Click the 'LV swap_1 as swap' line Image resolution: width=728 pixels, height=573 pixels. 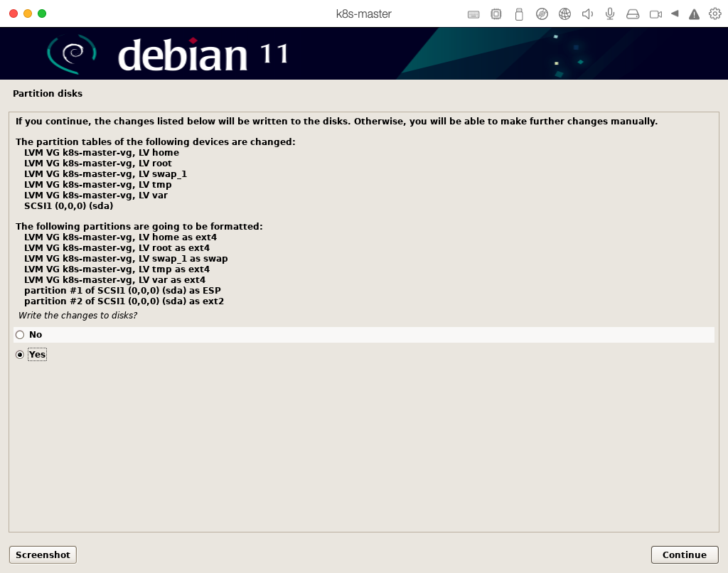click(x=126, y=259)
